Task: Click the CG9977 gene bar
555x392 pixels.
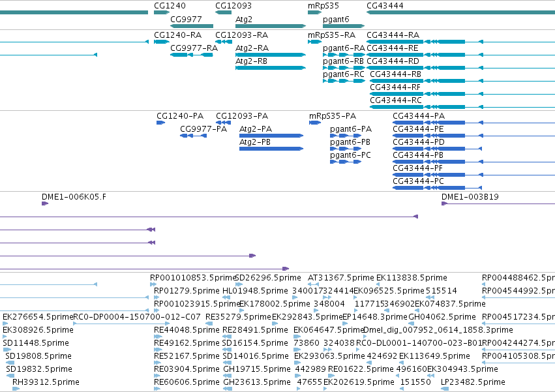Action: pos(192,26)
